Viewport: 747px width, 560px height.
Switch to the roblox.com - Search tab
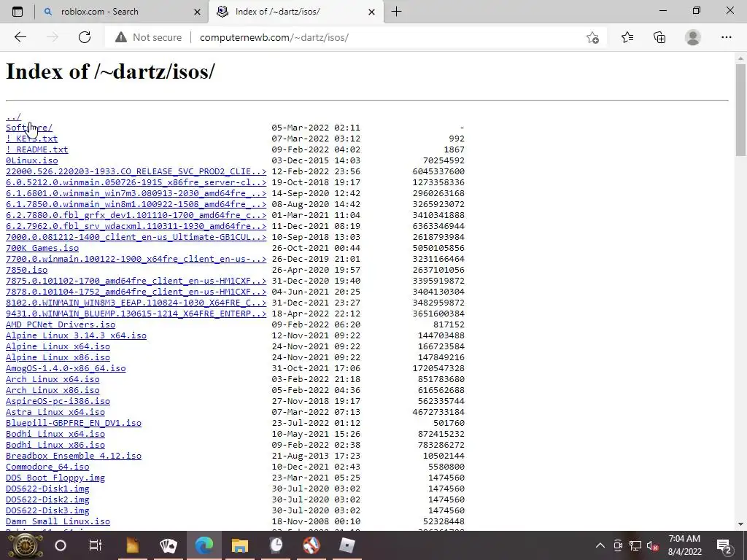click(122, 12)
